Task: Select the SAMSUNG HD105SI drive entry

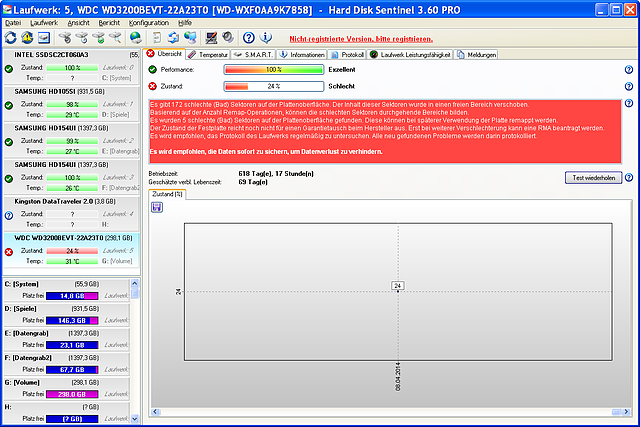Action: pos(71,103)
